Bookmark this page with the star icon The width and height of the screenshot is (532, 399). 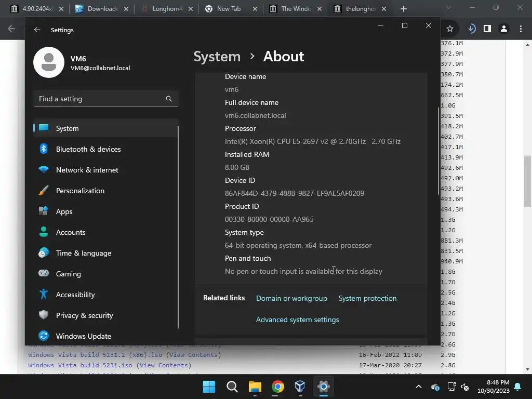[x=449, y=29]
